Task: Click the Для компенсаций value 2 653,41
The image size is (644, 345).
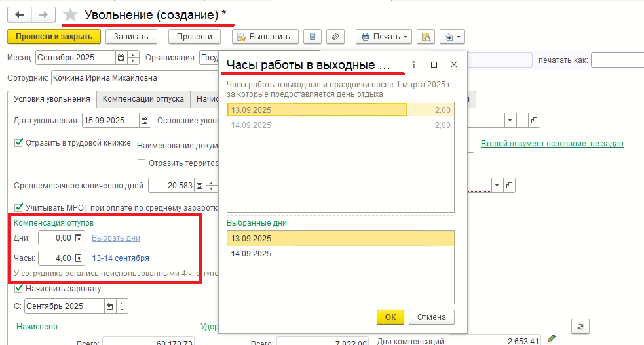Action: click(495, 340)
